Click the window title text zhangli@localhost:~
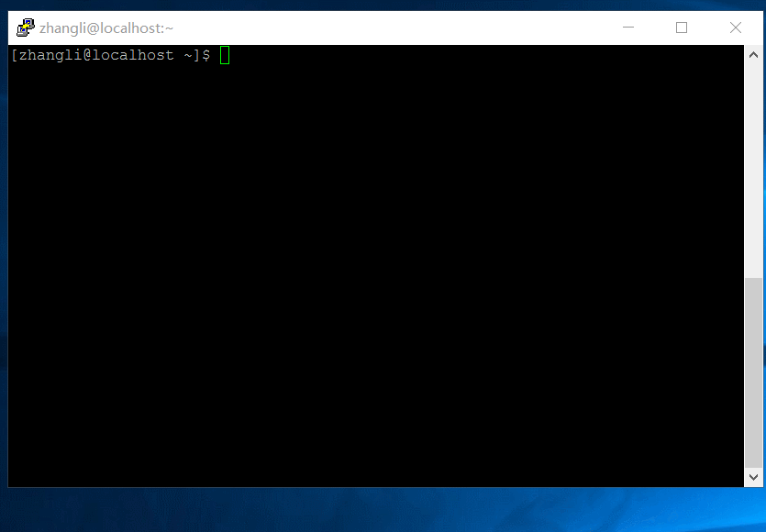This screenshot has height=532, width=766. pos(106,28)
